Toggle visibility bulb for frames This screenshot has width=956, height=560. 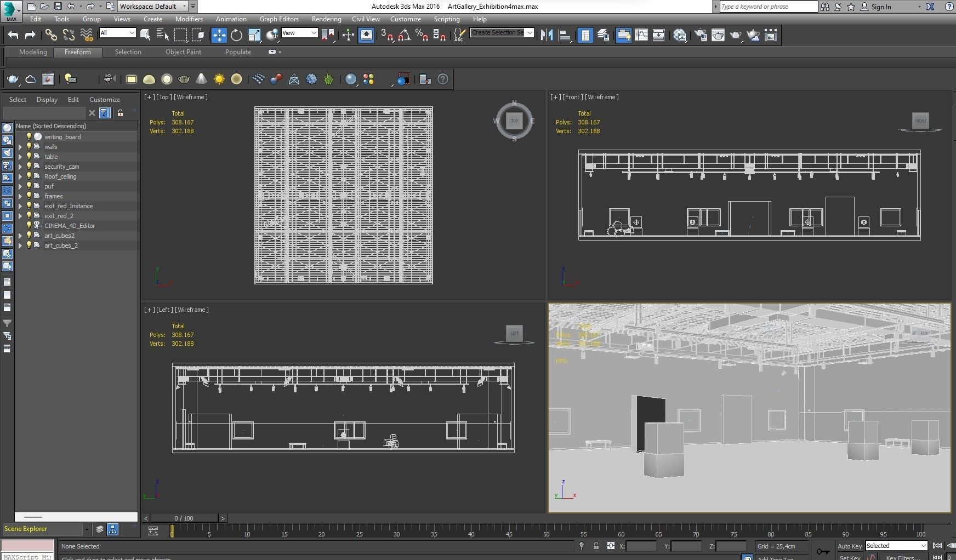click(29, 196)
